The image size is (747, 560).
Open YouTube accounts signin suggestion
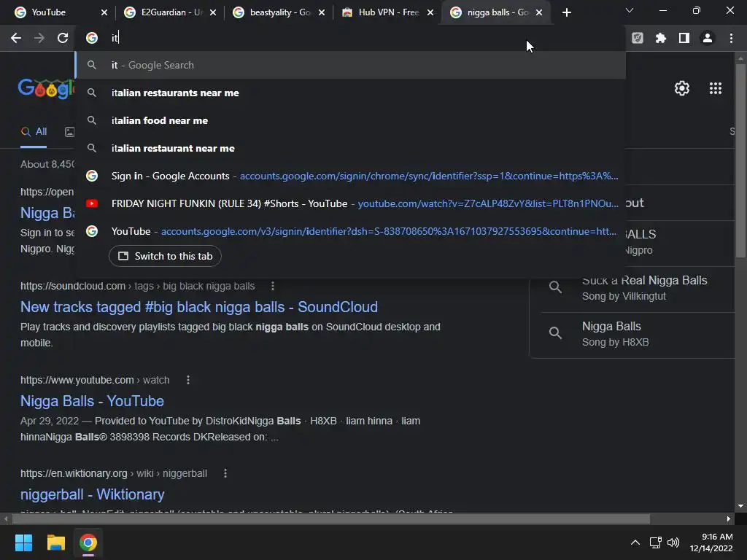click(350, 231)
